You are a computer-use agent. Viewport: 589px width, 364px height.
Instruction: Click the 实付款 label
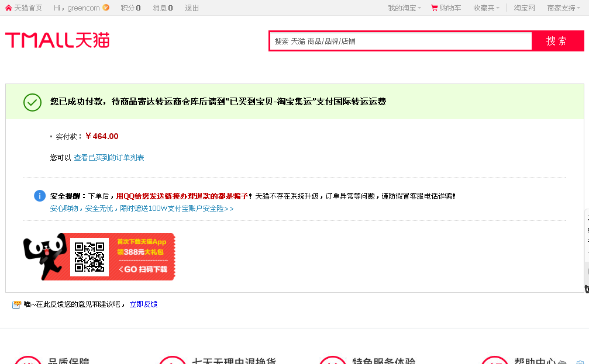pos(68,137)
